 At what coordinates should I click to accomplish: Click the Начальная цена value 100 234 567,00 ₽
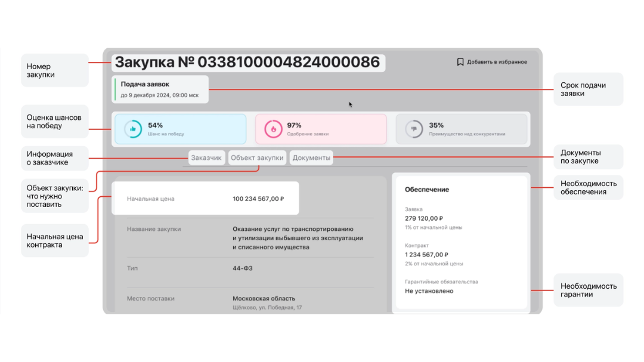click(x=258, y=199)
